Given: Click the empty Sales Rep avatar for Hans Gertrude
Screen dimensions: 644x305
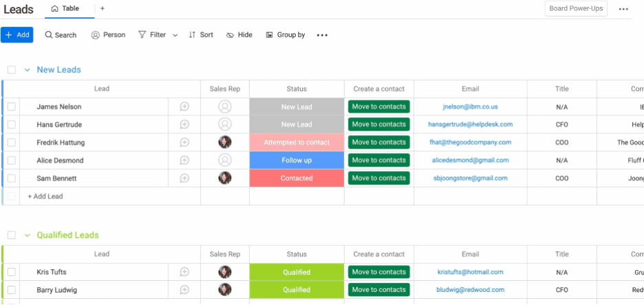Looking at the screenshot, I should [225, 124].
